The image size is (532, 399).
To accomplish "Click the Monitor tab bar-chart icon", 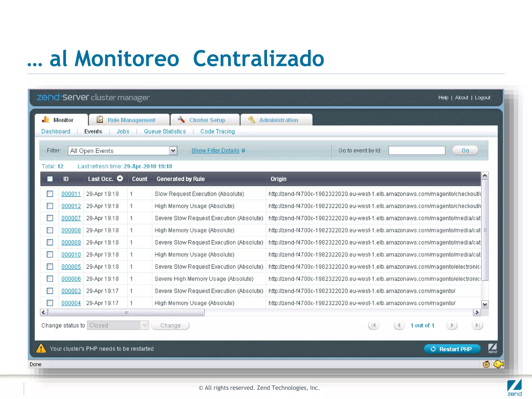I will point(45,119).
